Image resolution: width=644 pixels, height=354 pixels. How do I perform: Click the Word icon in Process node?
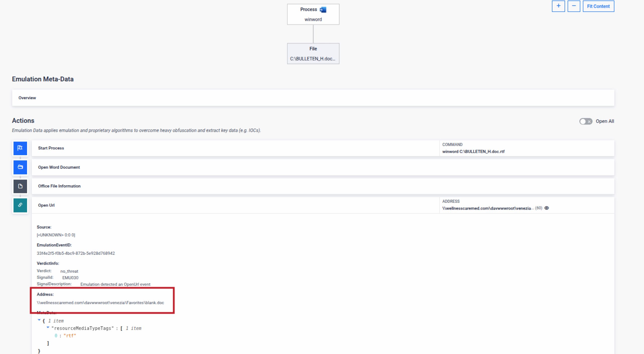(x=323, y=10)
